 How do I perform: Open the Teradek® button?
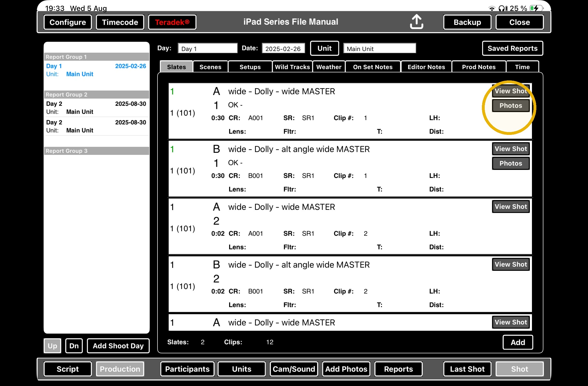(x=172, y=22)
